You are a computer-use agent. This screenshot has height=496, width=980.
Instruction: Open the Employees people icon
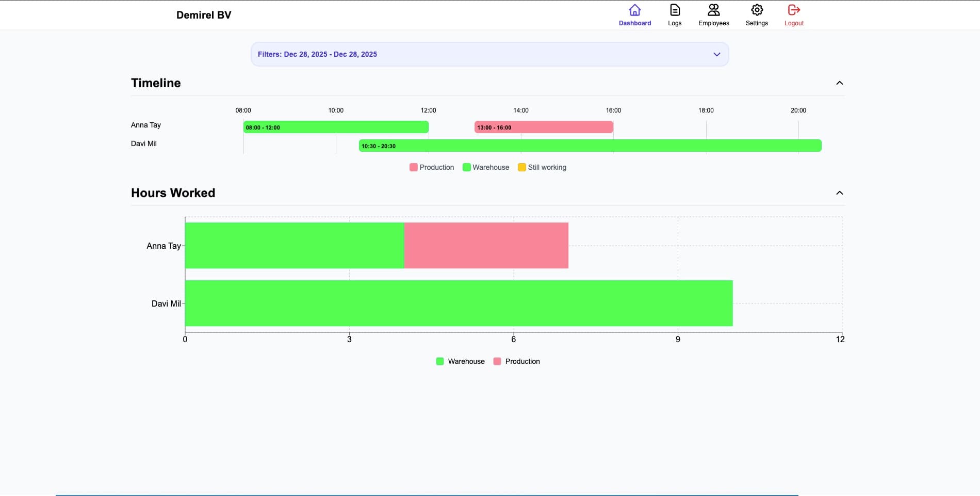713,10
